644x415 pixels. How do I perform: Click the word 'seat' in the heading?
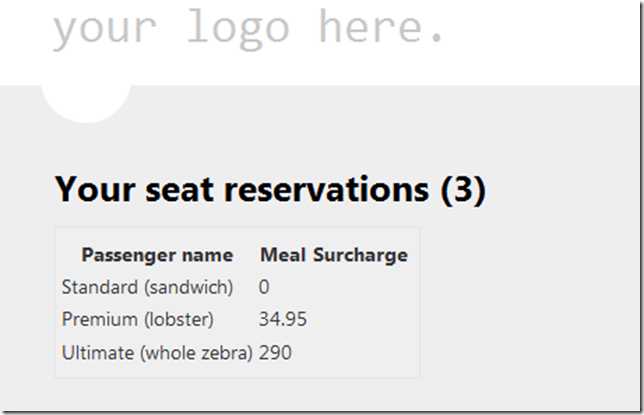[179, 191]
